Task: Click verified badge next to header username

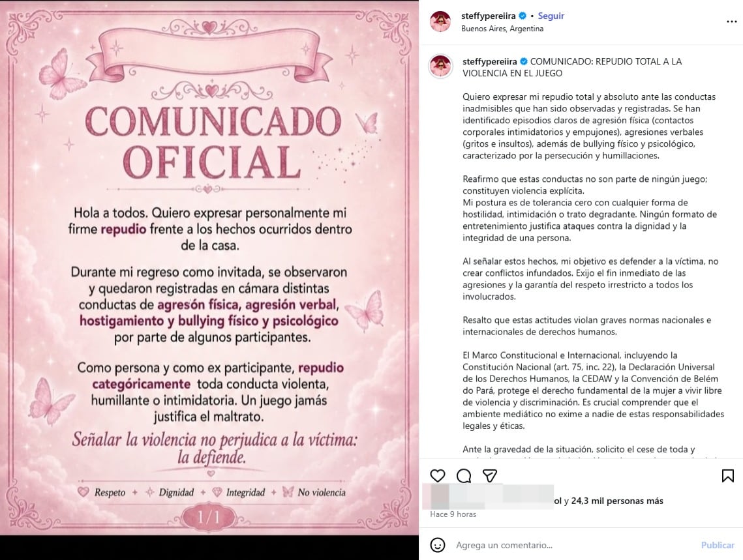Action: coord(523,16)
